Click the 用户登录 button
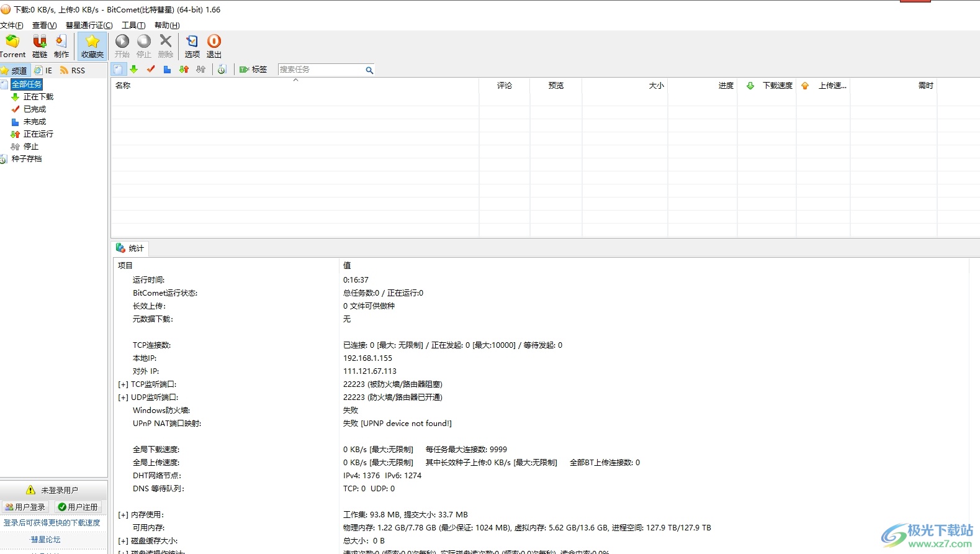 click(25, 507)
